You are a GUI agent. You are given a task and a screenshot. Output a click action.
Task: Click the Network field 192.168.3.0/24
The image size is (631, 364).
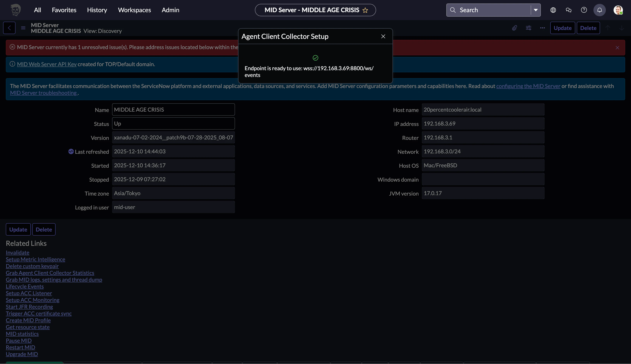tap(483, 151)
